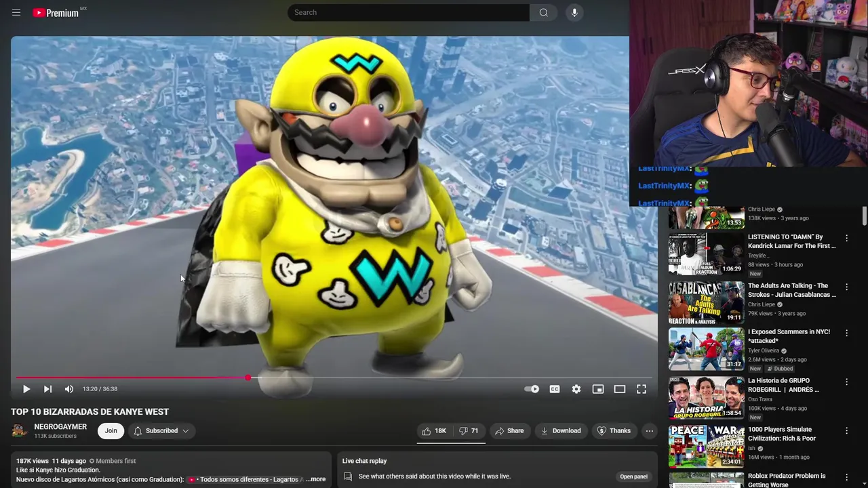Screen dimensions: 868x488
Task: Enter full screen mode
Action: tap(642, 389)
